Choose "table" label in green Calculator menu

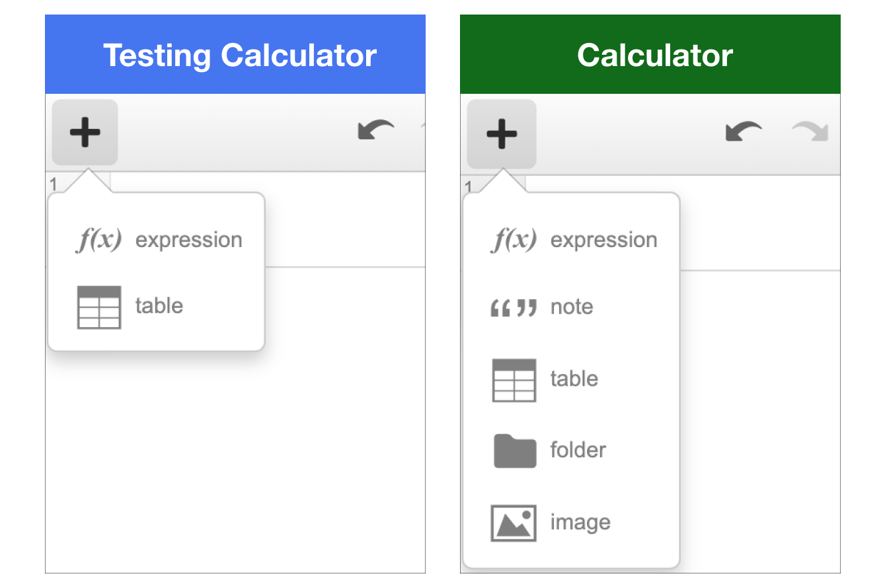click(574, 379)
